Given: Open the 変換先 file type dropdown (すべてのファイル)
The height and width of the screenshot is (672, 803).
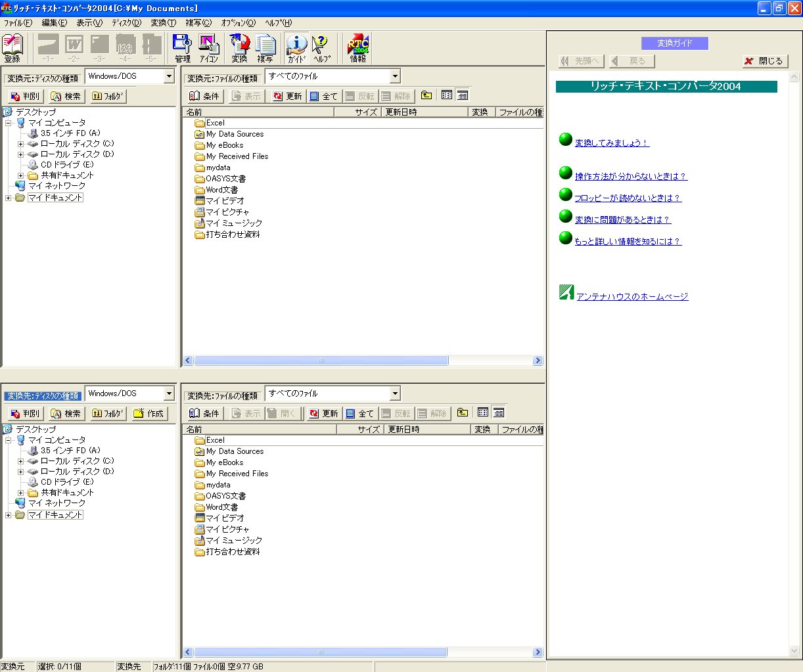Looking at the screenshot, I should point(395,394).
